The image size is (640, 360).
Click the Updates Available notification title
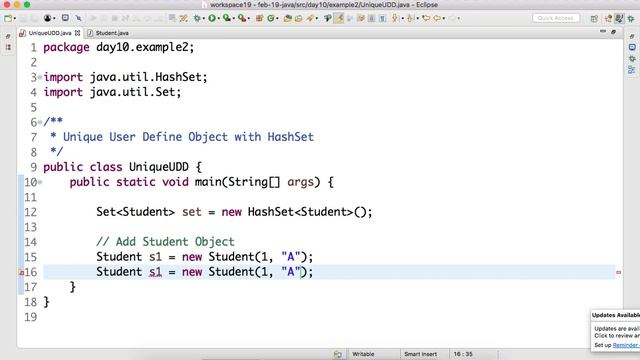(616, 315)
